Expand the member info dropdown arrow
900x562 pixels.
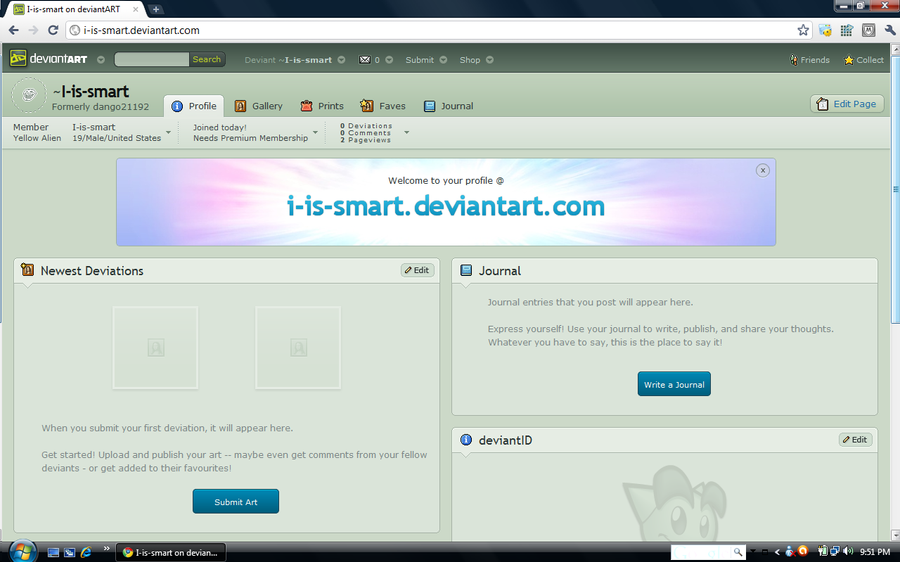click(168, 133)
